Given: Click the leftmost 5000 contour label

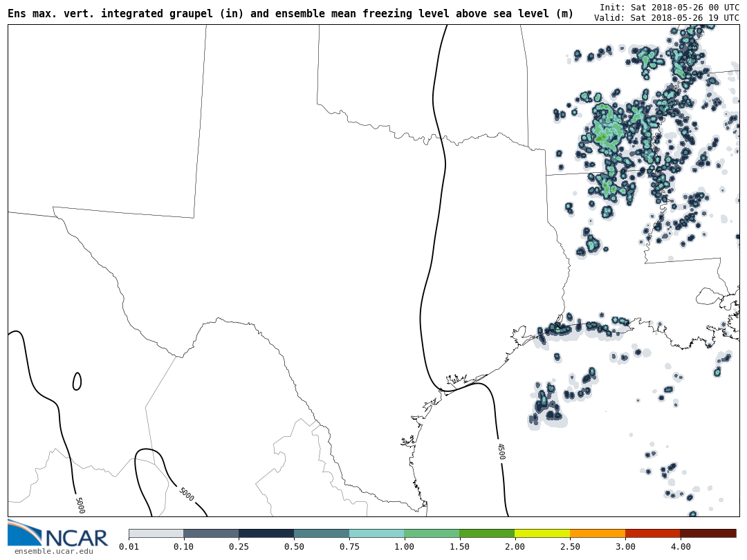Looking at the screenshot, I should click(80, 505).
